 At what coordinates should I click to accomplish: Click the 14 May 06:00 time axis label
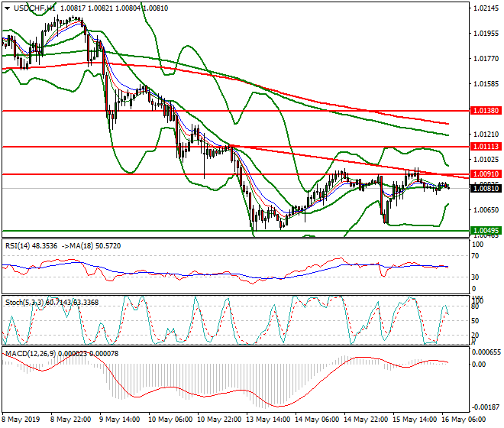point(317,420)
